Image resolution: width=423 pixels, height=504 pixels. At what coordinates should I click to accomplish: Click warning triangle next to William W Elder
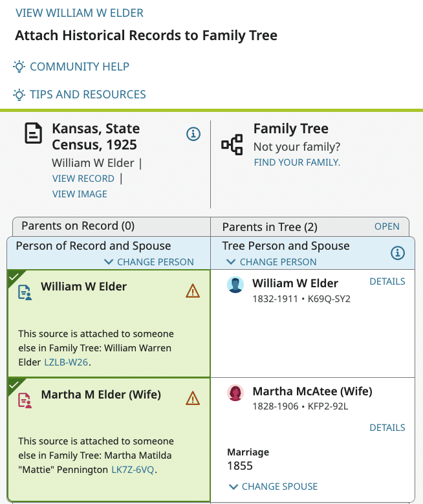pyautogui.click(x=193, y=292)
